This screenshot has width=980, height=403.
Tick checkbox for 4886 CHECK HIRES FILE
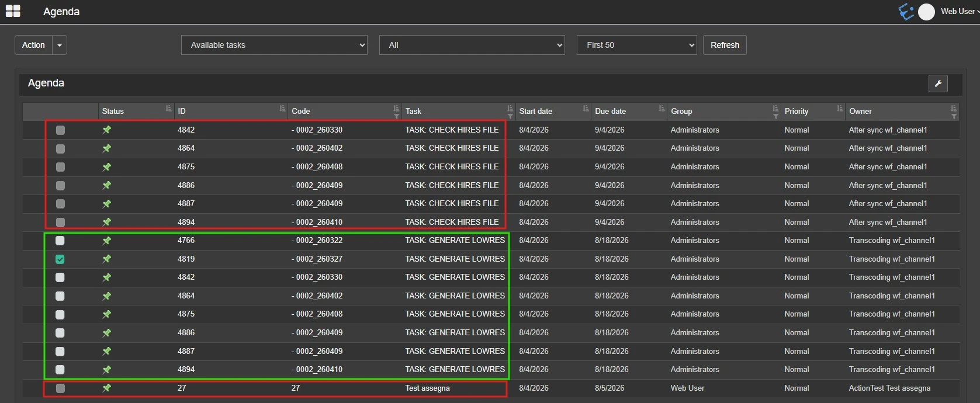pos(60,186)
